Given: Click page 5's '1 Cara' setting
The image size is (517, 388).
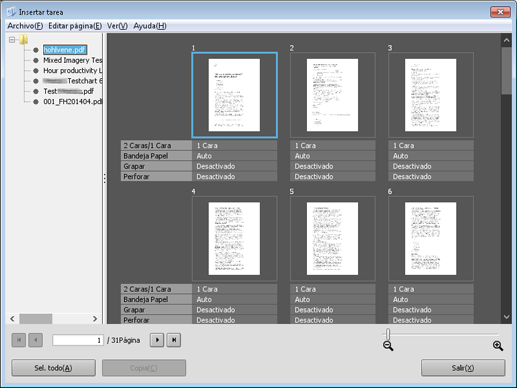Looking at the screenshot, I should (332, 289).
